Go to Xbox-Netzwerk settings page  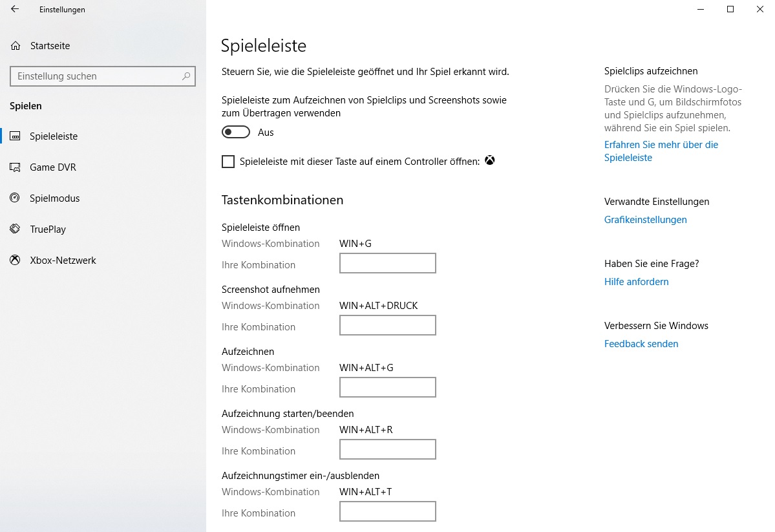pos(63,260)
